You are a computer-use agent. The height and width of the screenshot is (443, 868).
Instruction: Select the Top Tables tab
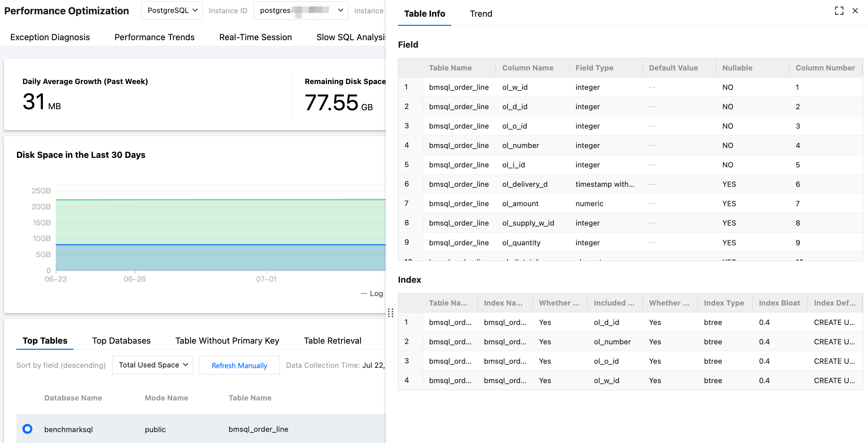[x=45, y=341]
